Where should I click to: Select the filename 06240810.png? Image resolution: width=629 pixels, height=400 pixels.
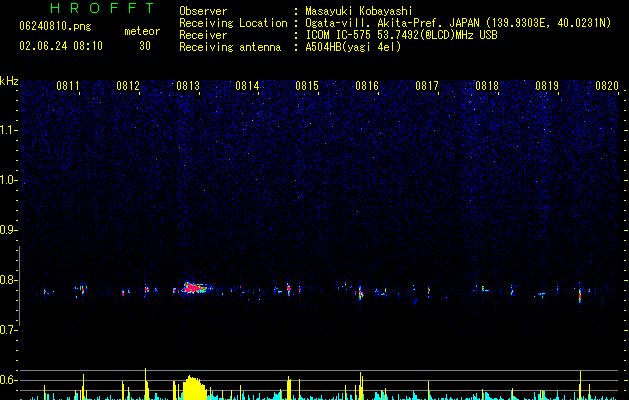pos(55,27)
